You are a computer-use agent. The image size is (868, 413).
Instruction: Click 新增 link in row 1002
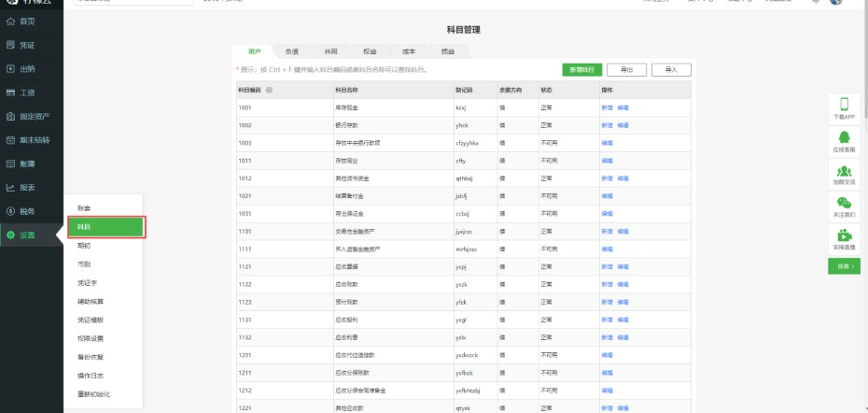coord(607,125)
